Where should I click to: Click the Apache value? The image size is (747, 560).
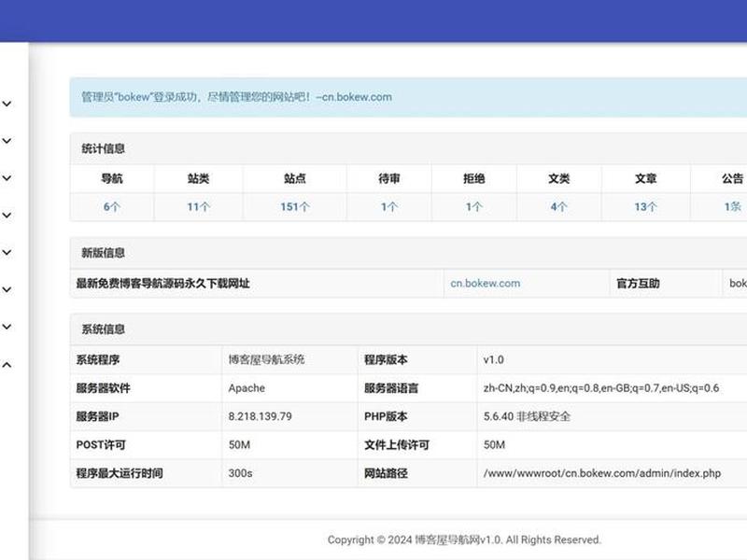(247, 388)
